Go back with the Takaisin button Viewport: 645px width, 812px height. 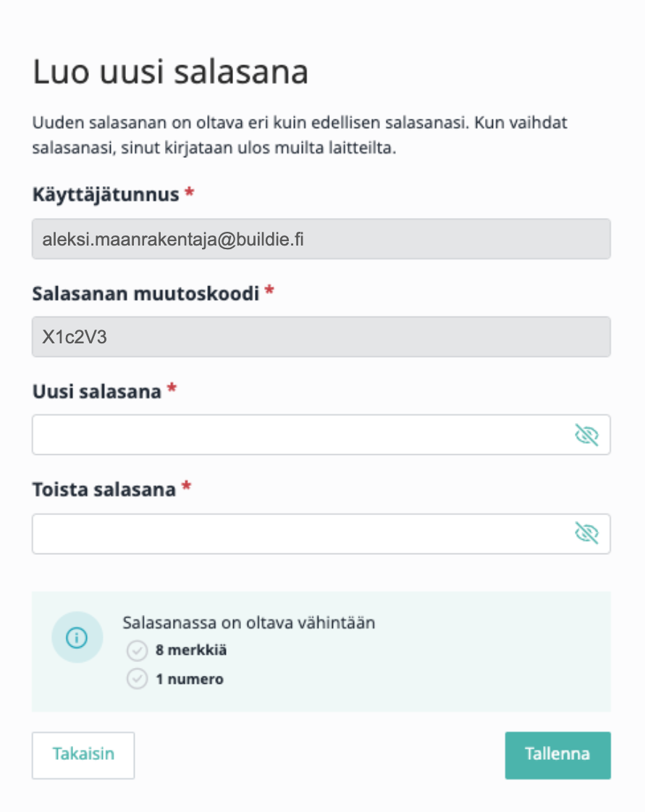click(83, 755)
